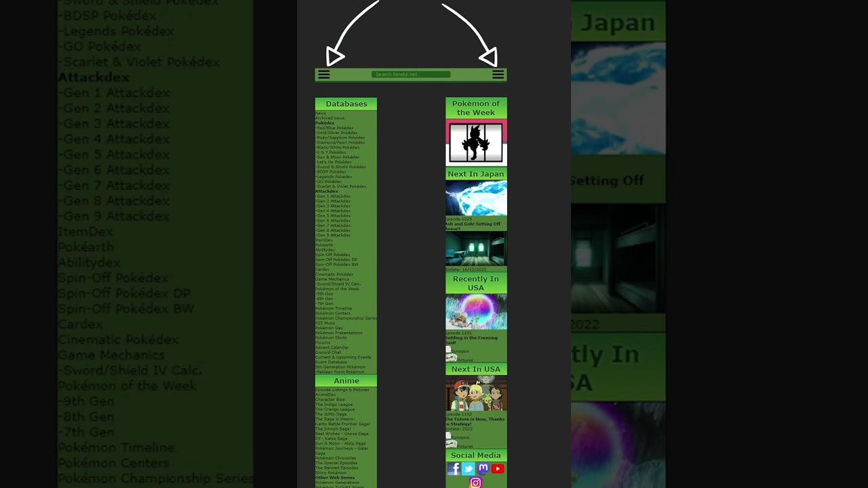
Task: Open The Indigo League link
Action: point(335,405)
